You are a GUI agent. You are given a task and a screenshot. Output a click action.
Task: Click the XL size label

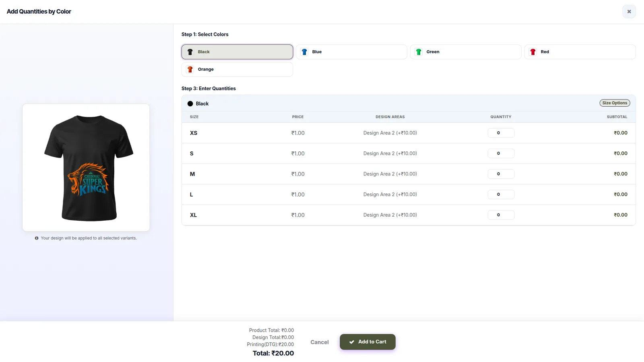coord(193,215)
